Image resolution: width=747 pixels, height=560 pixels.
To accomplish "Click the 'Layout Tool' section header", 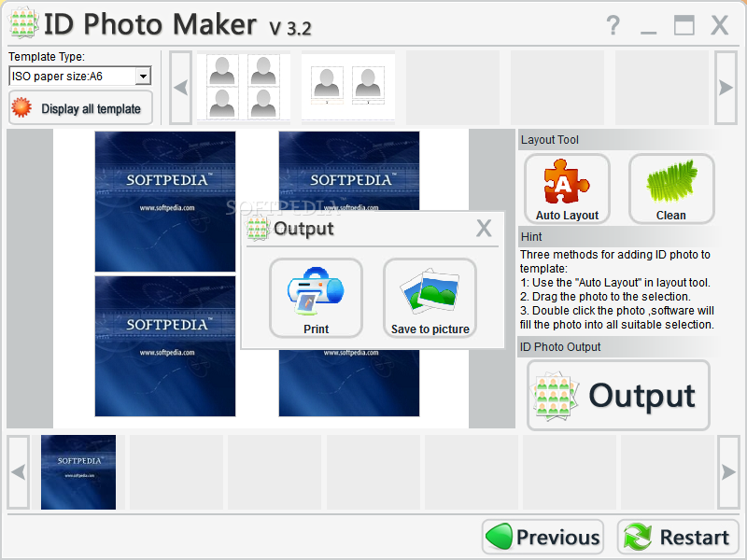I will pyautogui.click(x=550, y=140).
